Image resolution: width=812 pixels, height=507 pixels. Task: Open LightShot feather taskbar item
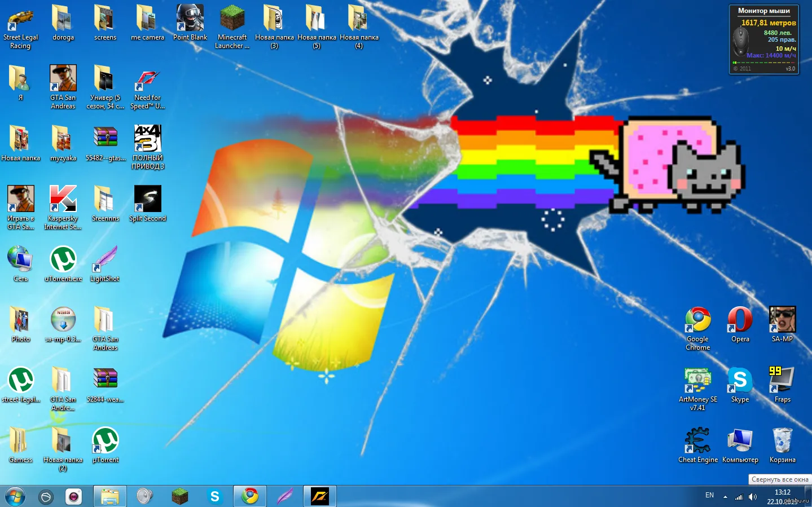pos(285,496)
